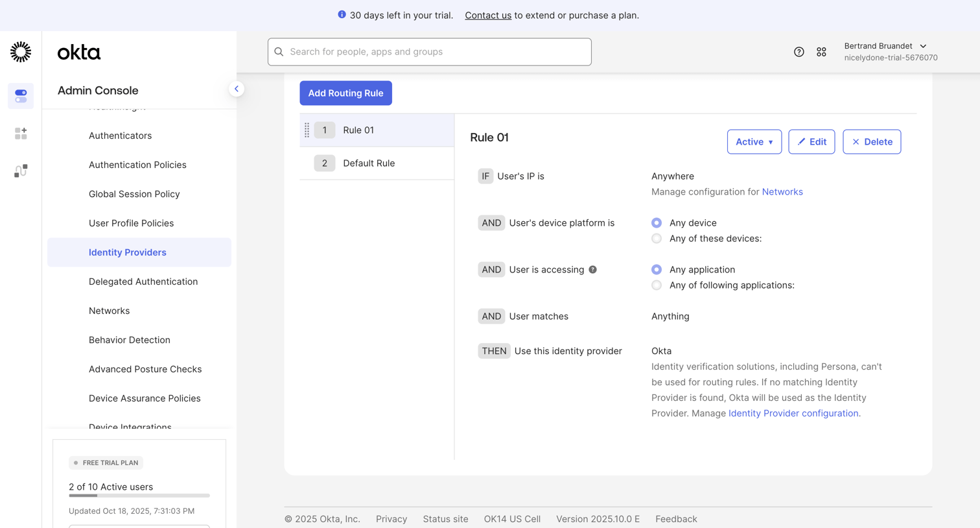
Task: Click the FREE TRIAL PLAN badge
Action: pos(106,462)
